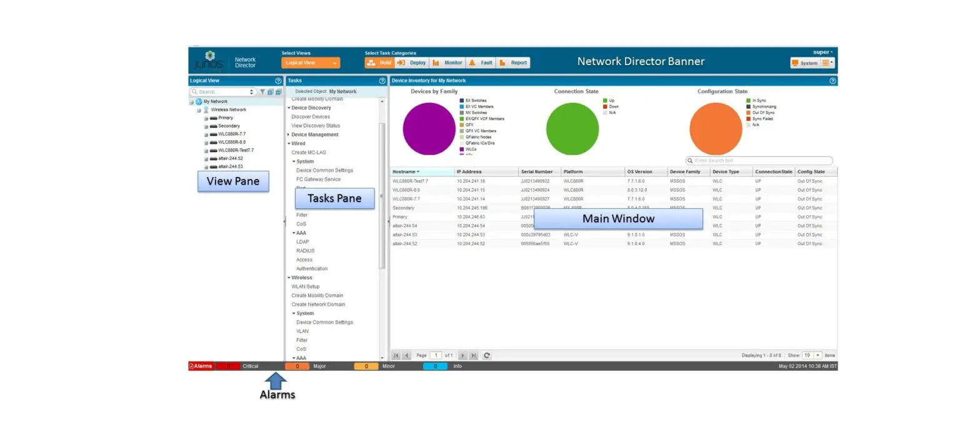Screen dimensions: 980x441
Task: Collapse the My Network tree node
Action: (x=192, y=101)
